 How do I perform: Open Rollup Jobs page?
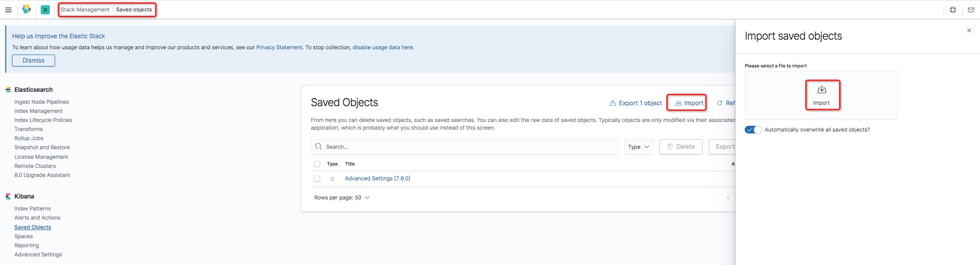[x=29, y=138]
